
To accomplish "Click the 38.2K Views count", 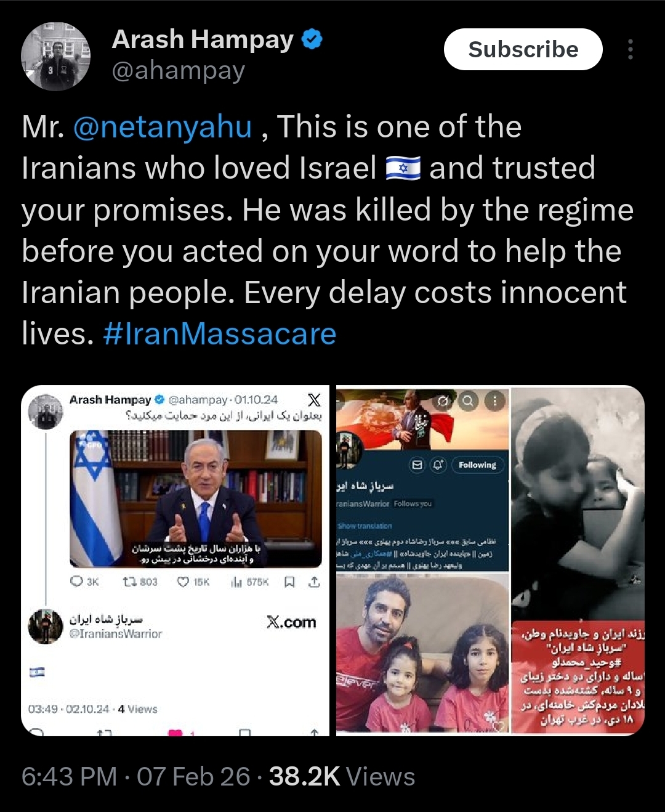I will (342, 777).
